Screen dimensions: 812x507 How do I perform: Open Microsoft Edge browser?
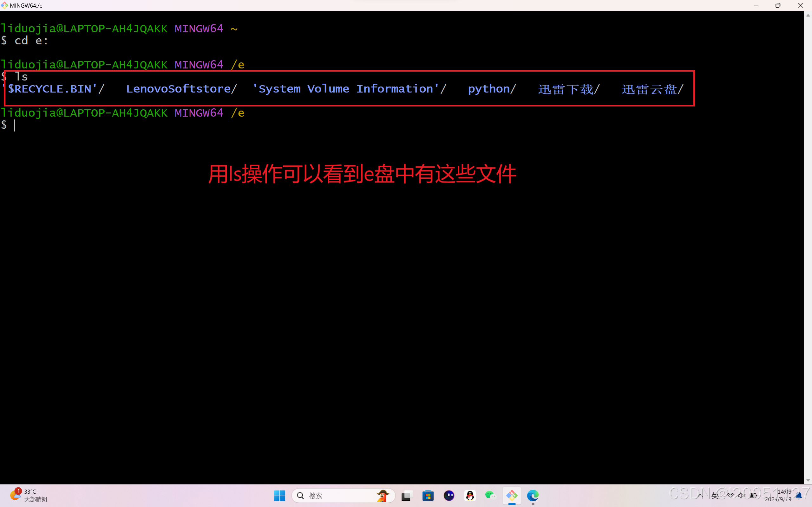(533, 495)
